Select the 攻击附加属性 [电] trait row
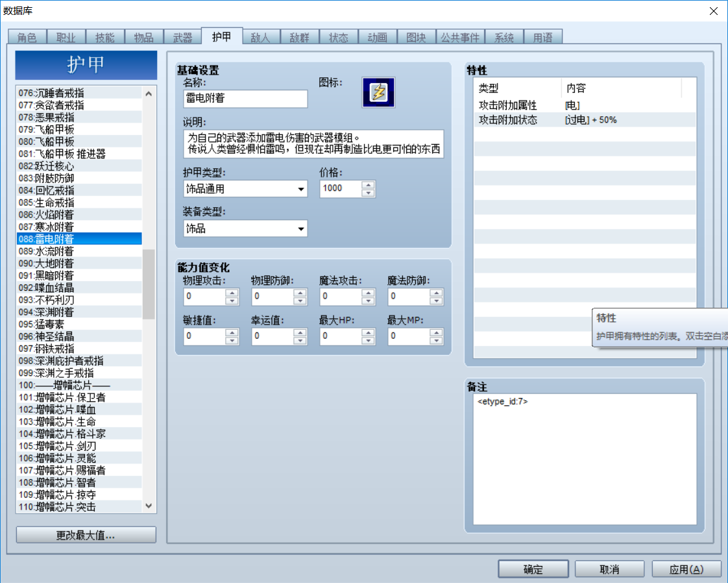728x583 pixels. (x=585, y=105)
